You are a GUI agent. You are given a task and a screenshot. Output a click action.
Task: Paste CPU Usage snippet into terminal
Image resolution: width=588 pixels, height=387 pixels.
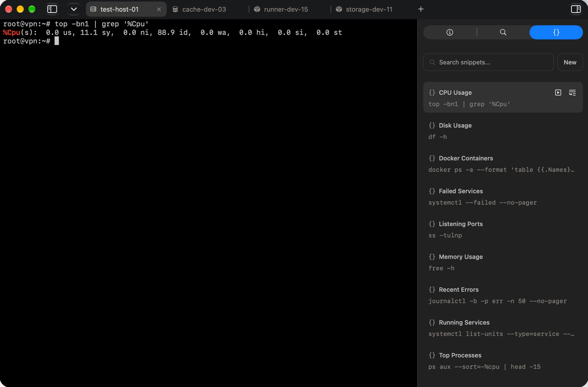572,93
